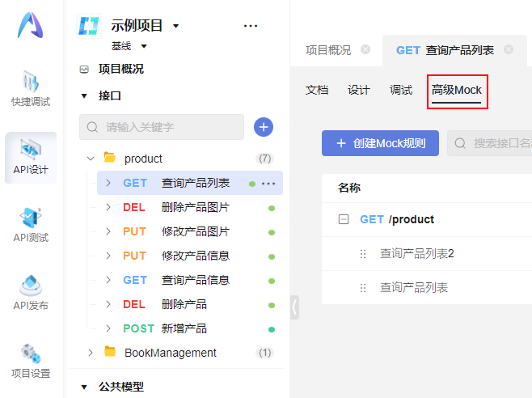Screen dimensions: 532x398
Task: Open the API测试 sidebar icon
Action: point(31,218)
